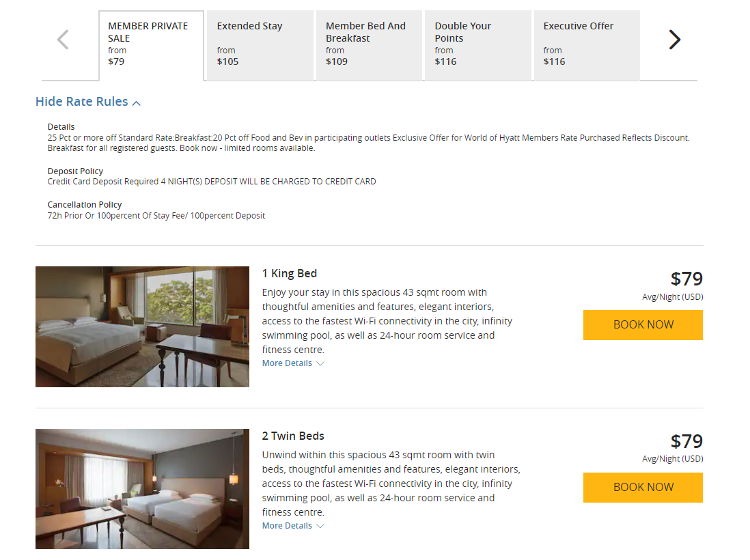The height and width of the screenshot is (560, 750).
Task: Switch to the Extended Stay rate tab
Action: pos(260,44)
